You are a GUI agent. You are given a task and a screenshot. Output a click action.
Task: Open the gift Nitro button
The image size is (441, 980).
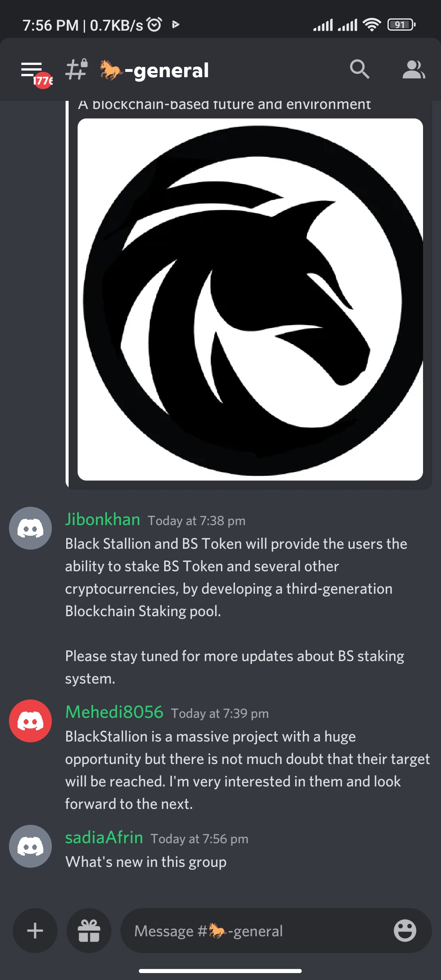(89, 931)
